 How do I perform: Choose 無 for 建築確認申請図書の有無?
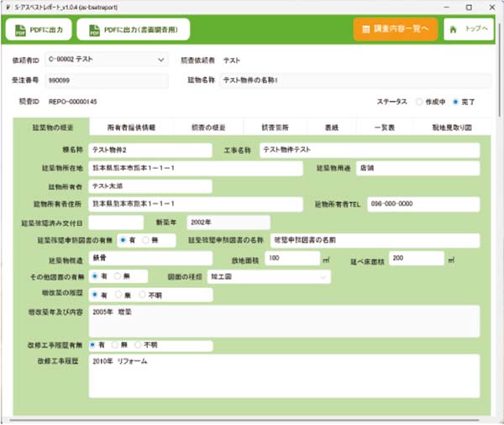click(145, 240)
